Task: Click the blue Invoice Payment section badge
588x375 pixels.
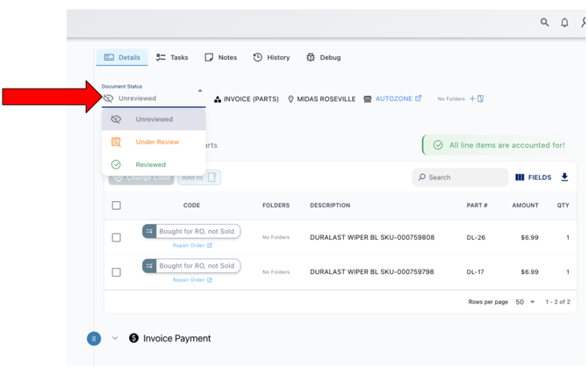Action: click(x=94, y=338)
